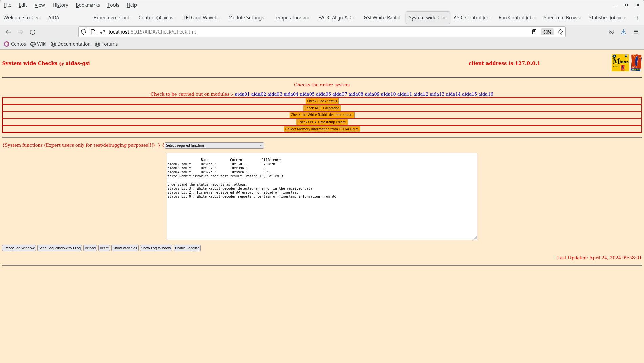Click the zoom level indicator showing 80%

(547, 31)
